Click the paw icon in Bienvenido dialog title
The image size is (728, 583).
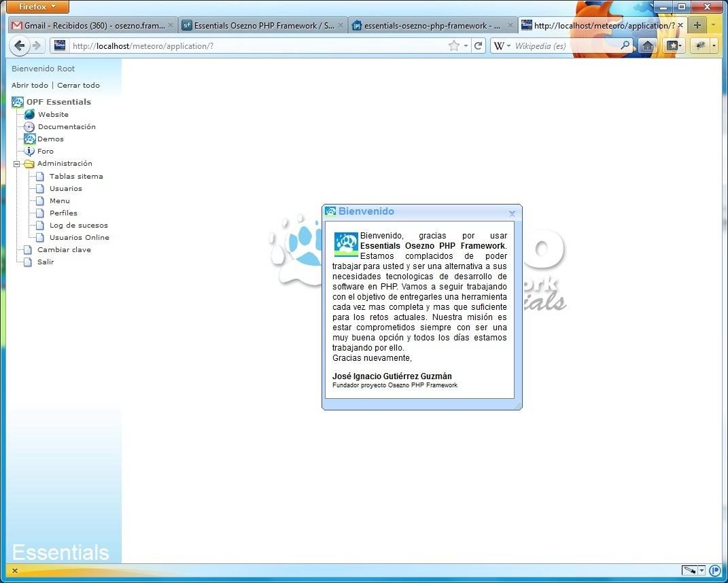coord(330,211)
